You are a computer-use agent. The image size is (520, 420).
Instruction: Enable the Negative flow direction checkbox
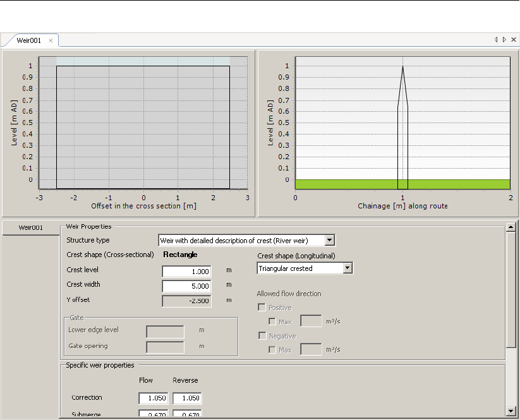coord(262,336)
